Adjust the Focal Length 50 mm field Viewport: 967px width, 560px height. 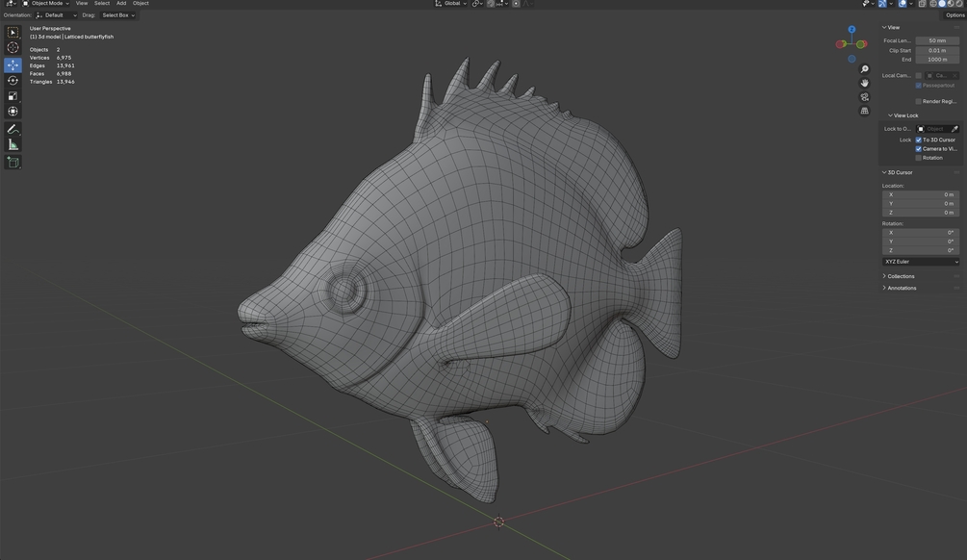click(x=937, y=40)
